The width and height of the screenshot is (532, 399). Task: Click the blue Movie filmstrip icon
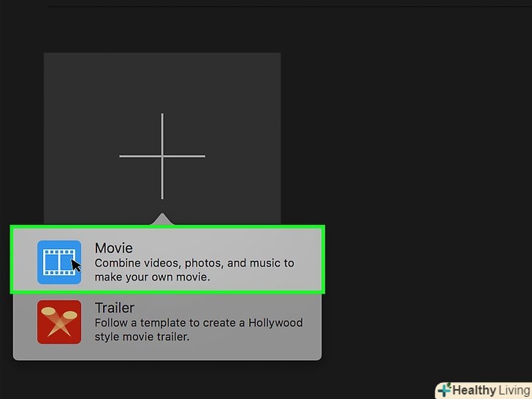(x=59, y=262)
